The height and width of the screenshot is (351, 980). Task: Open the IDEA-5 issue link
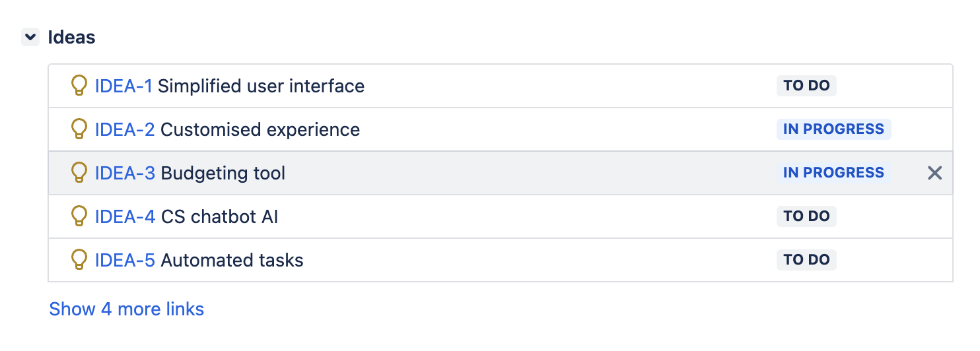pos(125,260)
